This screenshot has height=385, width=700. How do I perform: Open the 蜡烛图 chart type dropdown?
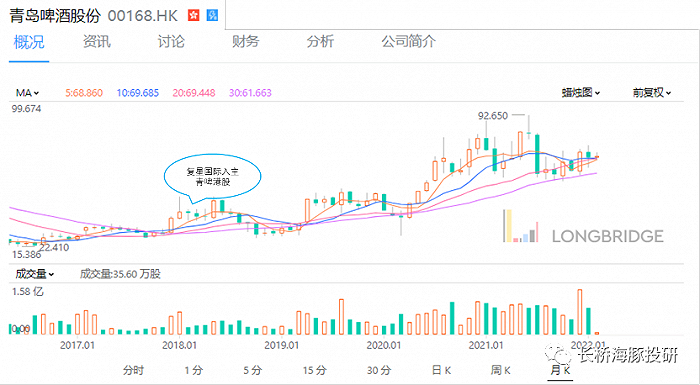(x=581, y=92)
